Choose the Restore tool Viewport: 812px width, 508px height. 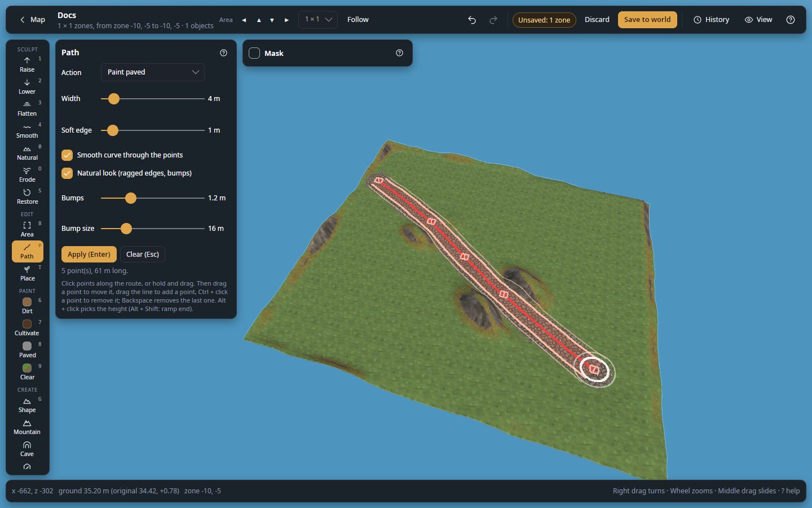click(x=27, y=196)
